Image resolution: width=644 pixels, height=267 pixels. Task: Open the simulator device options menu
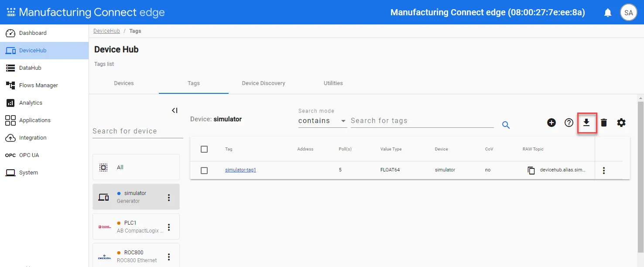pos(169,198)
